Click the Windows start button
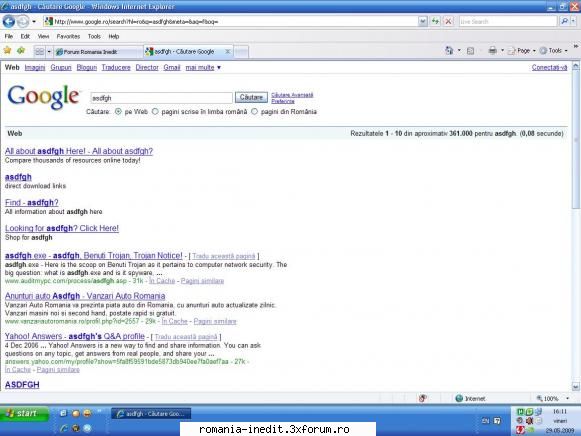 (24, 414)
